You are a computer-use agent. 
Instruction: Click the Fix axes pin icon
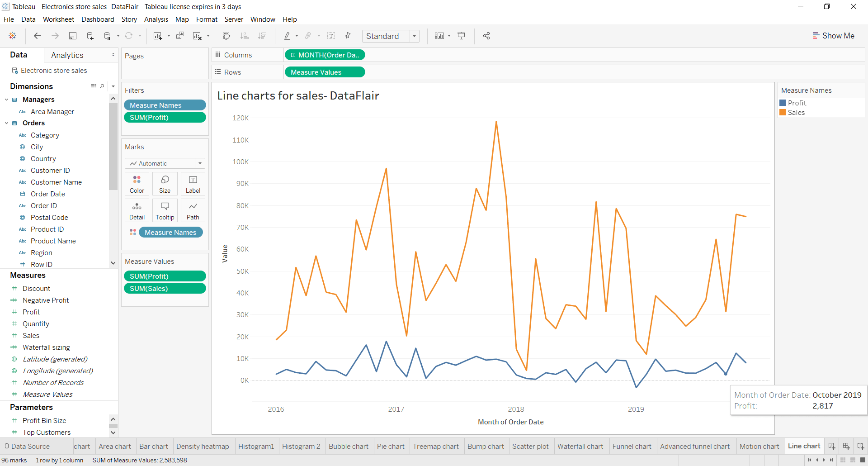348,36
